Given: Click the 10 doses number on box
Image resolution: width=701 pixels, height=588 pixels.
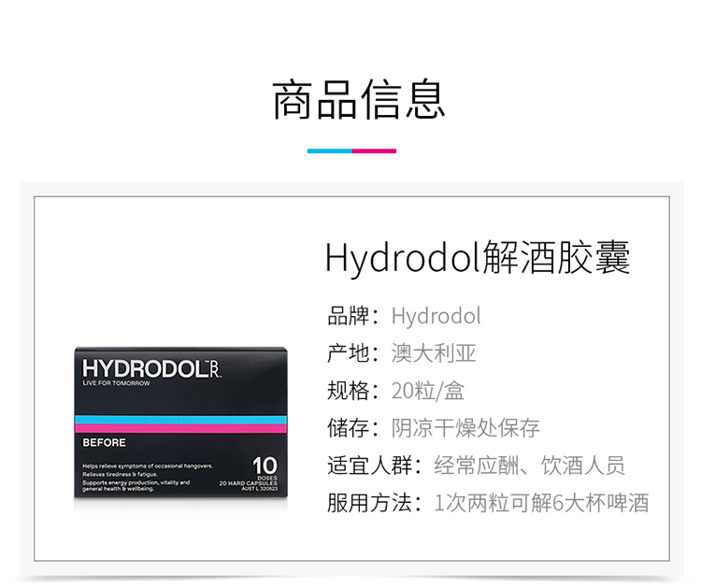Looking at the screenshot, I should point(265,466).
